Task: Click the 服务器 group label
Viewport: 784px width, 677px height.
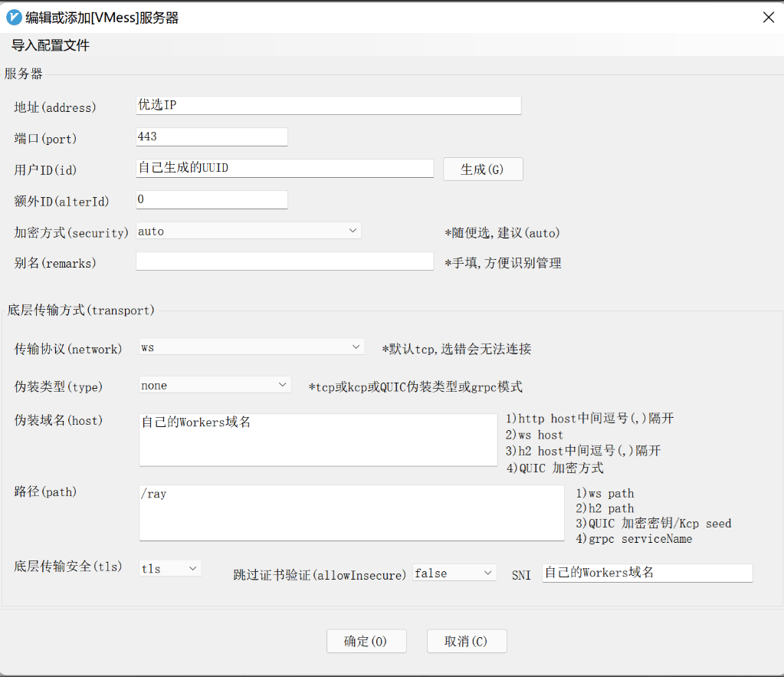Action: (x=24, y=74)
